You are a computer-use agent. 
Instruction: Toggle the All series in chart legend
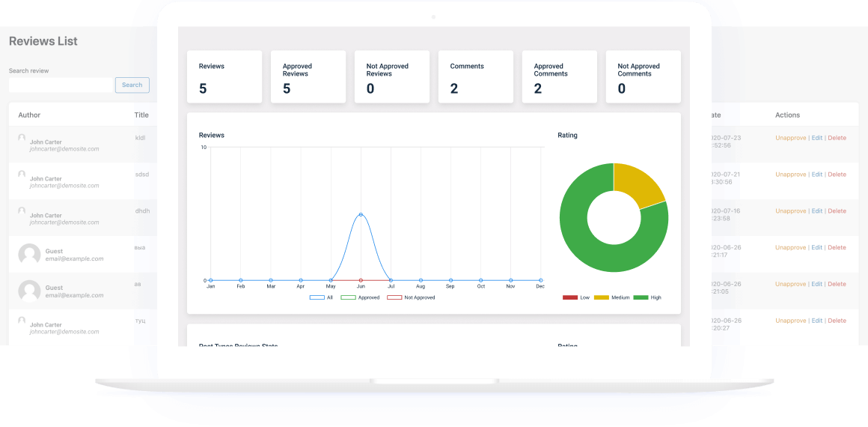[x=321, y=298]
